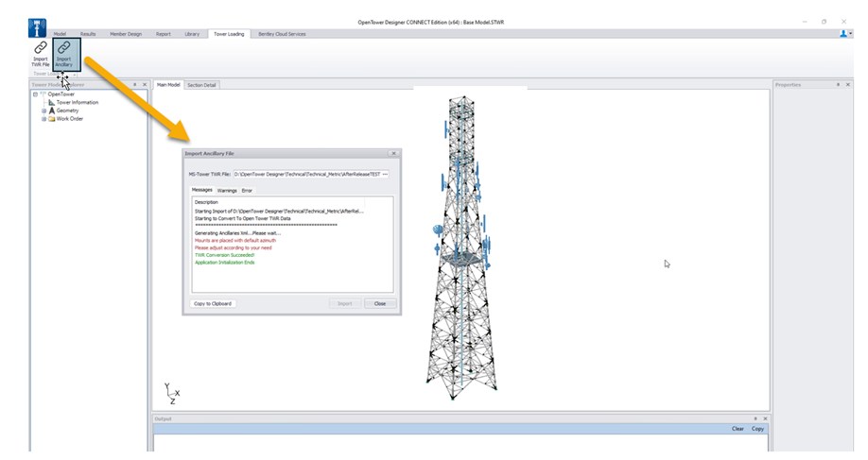
Task: Click the Copy to Clipboard button
Action: (x=213, y=303)
